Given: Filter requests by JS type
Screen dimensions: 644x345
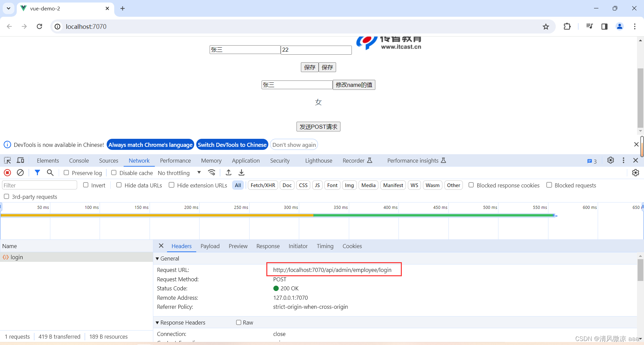Looking at the screenshot, I should 317,185.
